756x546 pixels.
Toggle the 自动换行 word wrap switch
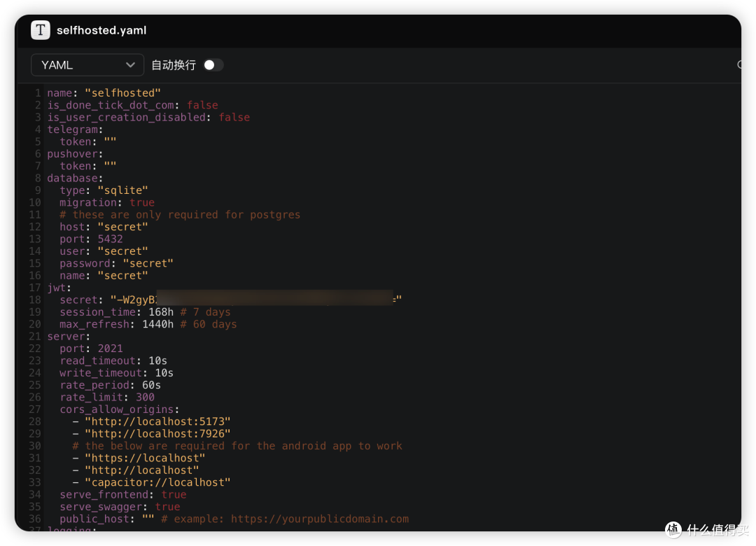click(213, 65)
